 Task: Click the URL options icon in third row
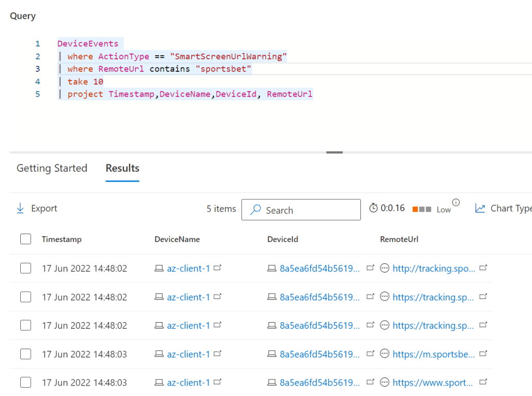[x=385, y=325]
